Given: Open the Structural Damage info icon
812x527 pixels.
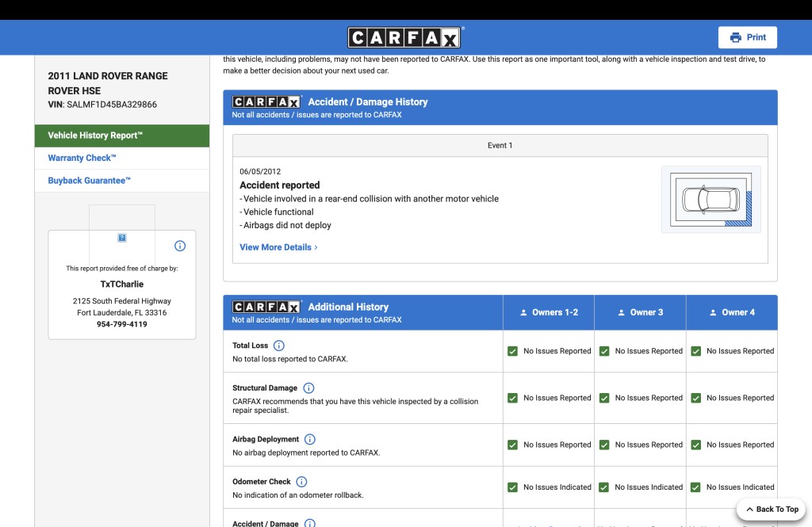Looking at the screenshot, I should 308,388.
